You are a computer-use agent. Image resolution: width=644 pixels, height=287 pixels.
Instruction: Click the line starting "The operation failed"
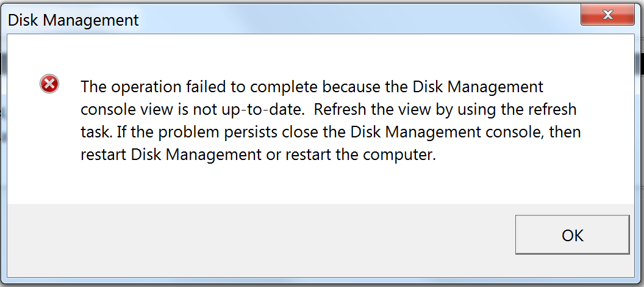click(312, 86)
